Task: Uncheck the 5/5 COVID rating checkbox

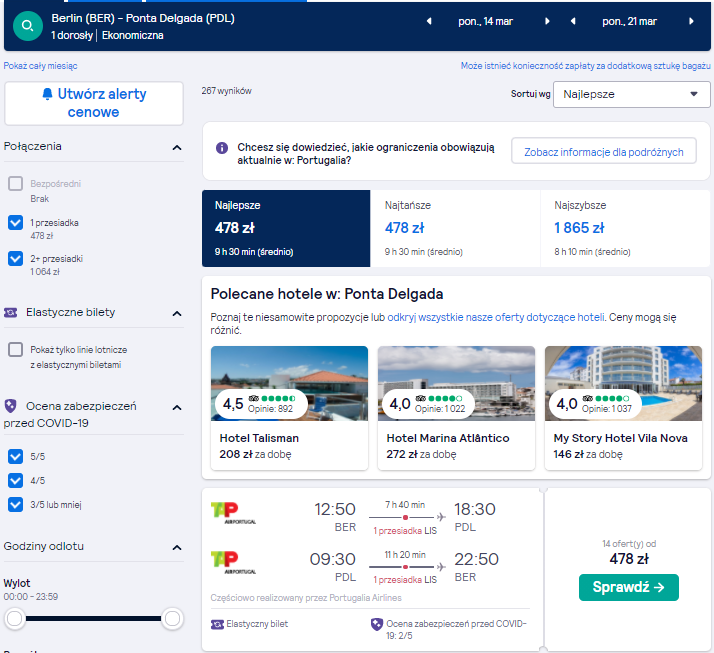Action: pos(15,456)
